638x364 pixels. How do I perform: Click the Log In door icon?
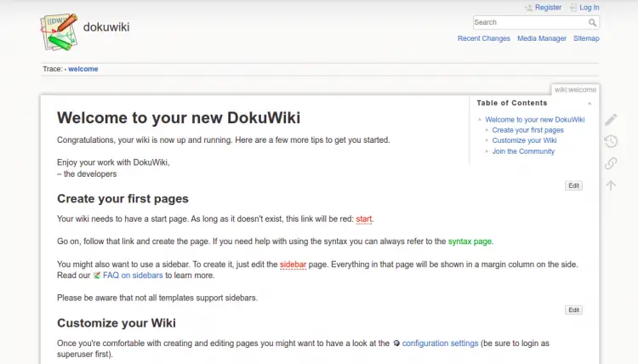(573, 8)
